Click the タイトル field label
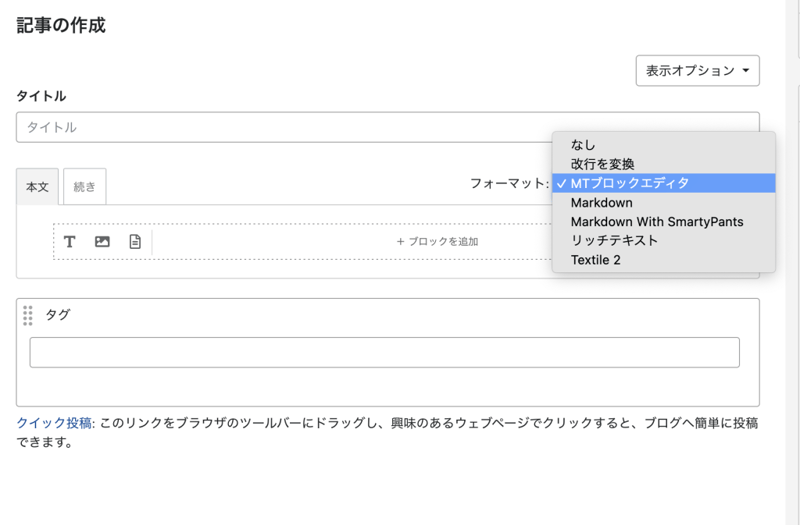This screenshot has height=525, width=800. coord(41,96)
